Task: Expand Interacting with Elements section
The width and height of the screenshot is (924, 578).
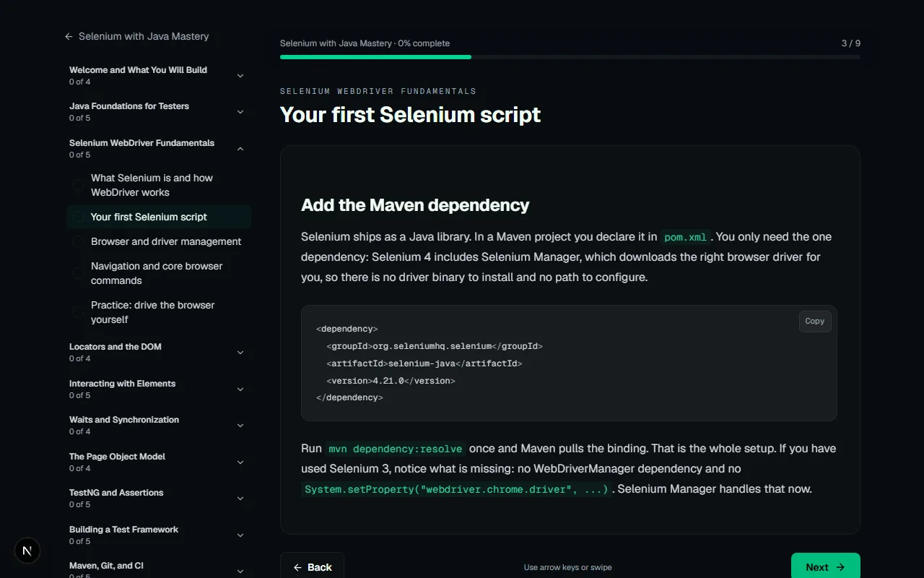Action: coord(157,389)
